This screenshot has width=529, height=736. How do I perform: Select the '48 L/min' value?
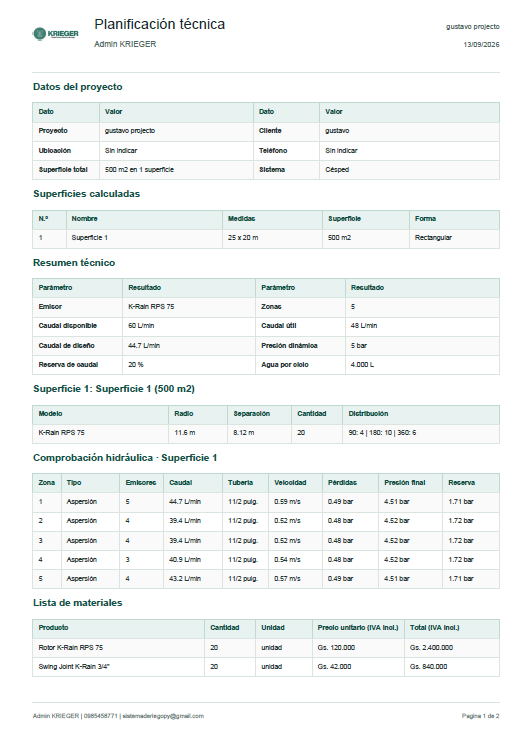pos(364,325)
